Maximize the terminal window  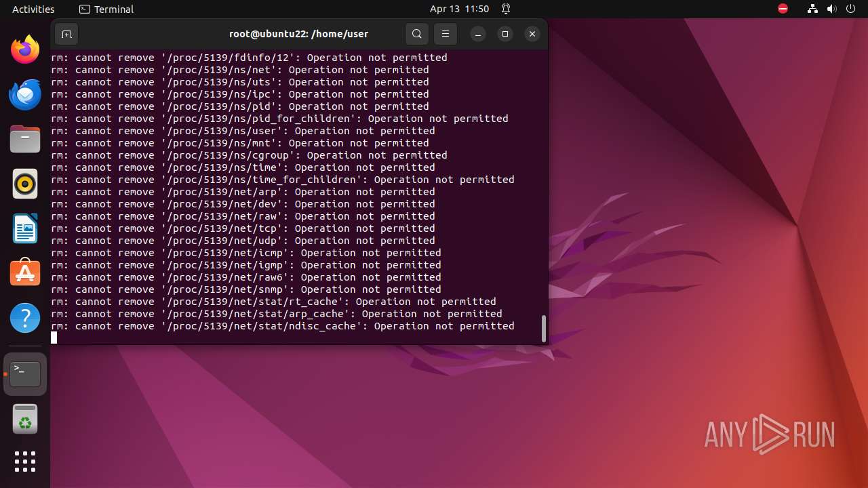point(505,34)
